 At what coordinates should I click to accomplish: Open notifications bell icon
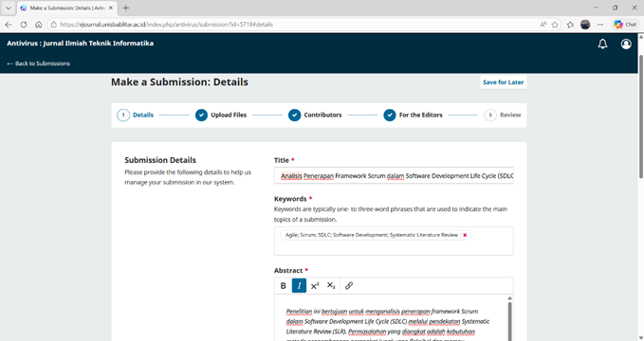[x=602, y=44]
